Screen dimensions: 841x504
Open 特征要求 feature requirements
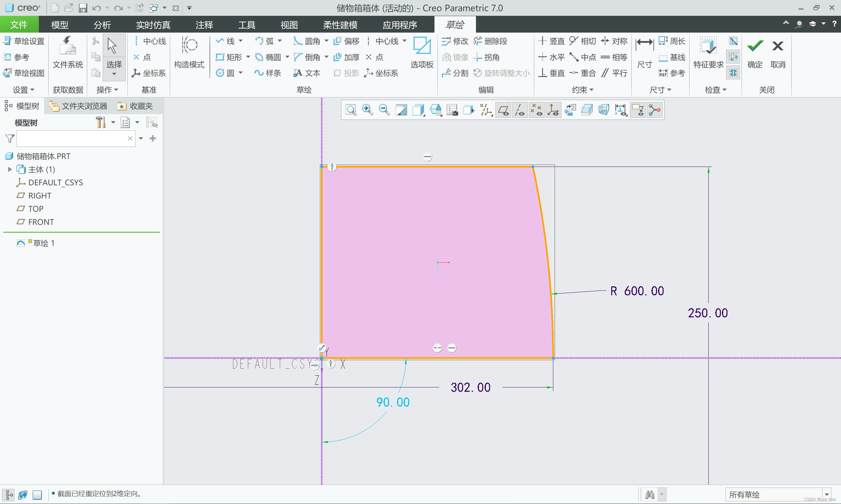coord(708,53)
